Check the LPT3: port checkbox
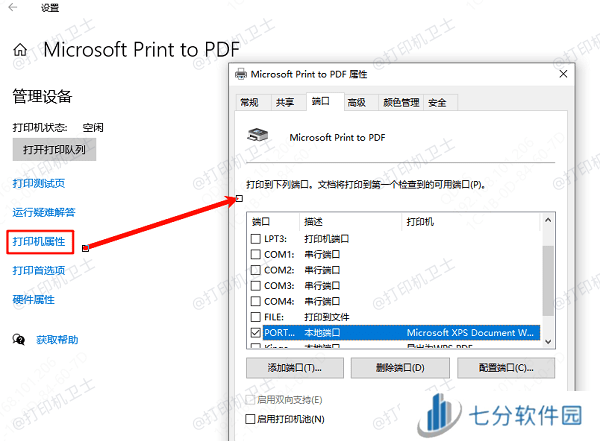The width and height of the screenshot is (600, 441). coord(256,239)
